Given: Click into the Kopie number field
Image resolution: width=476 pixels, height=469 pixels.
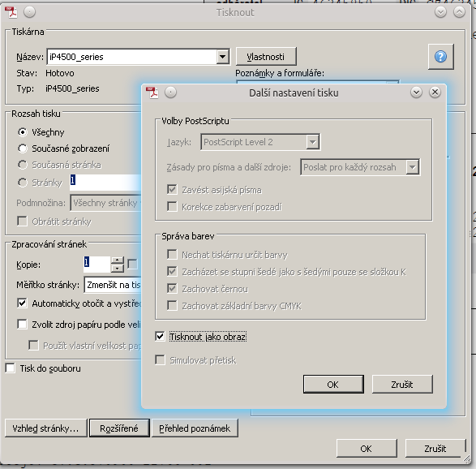Looking at the screenshot, I should tap(96, 264).
